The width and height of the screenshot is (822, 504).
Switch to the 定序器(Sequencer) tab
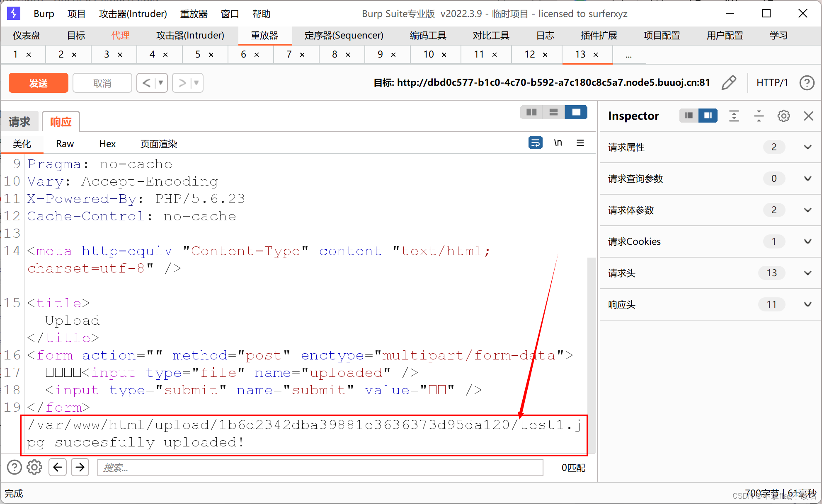click(x=344, y=36)
